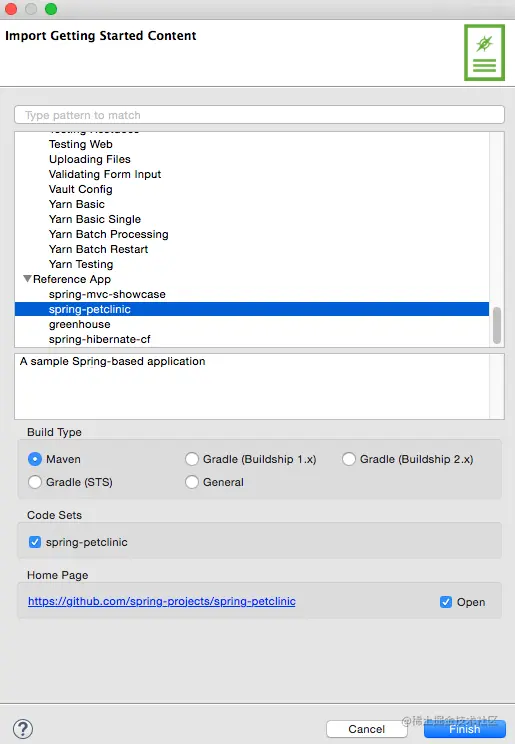
Task: Choose Gradle (Buildship 1.x) radio button
Action: click(x=192, y=459)
